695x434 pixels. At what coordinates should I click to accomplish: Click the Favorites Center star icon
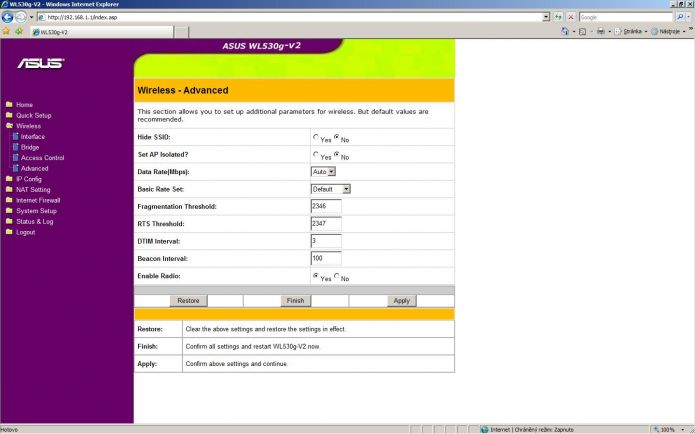click(x=6, y=31)
